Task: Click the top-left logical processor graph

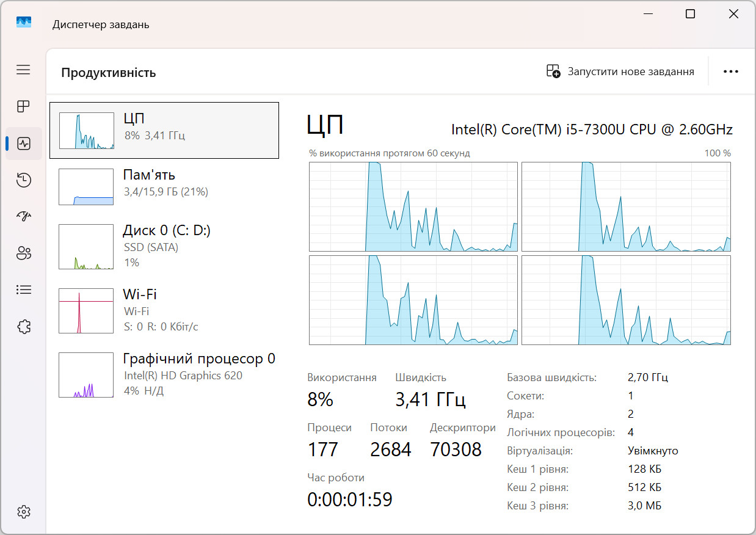Action: pyautogui.click(x=413, y=206)
